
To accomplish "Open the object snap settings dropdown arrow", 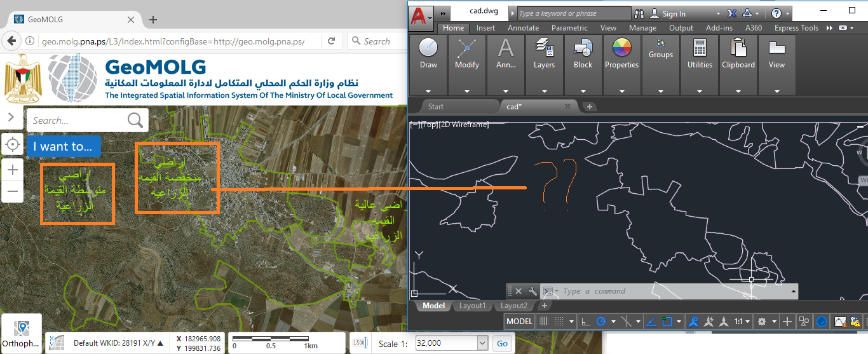I will [x=679, y=322].
